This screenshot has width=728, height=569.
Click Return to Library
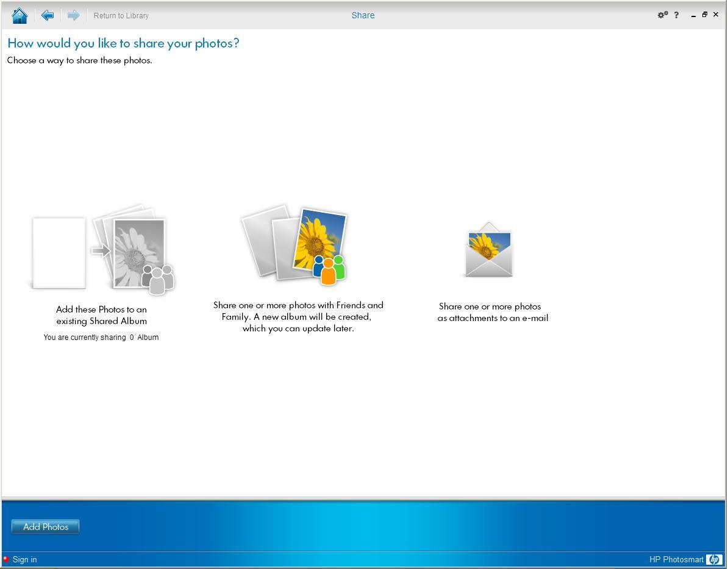point(121,16)
